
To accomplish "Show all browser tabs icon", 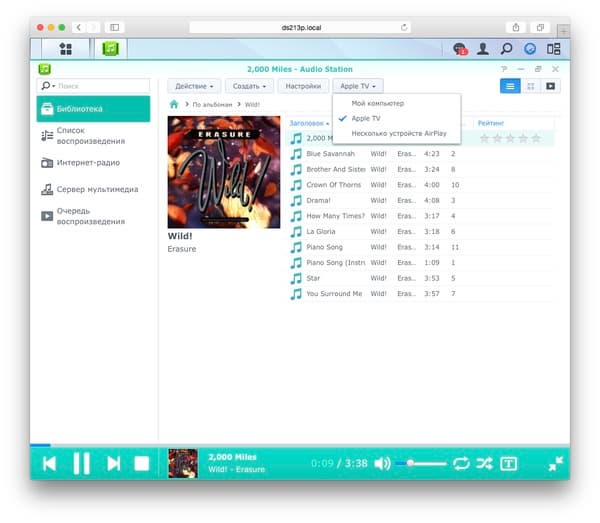I will click(x=540, y=27).
